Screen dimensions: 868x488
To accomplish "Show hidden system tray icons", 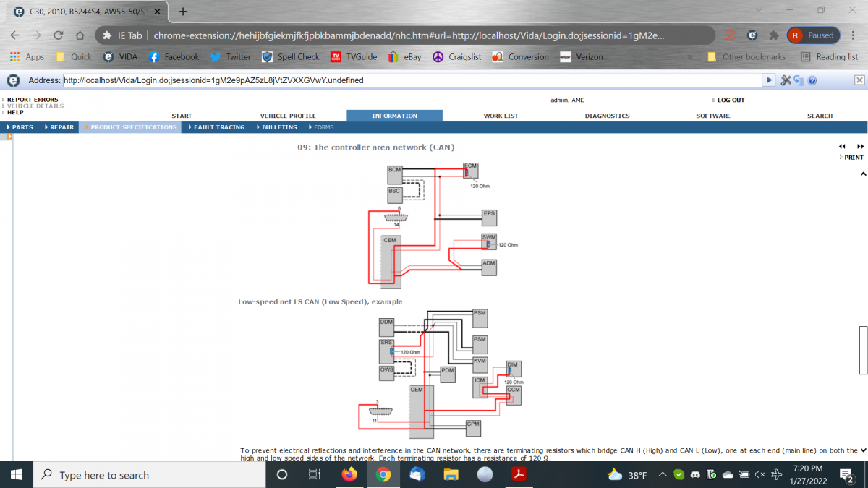I will (662, 475).
